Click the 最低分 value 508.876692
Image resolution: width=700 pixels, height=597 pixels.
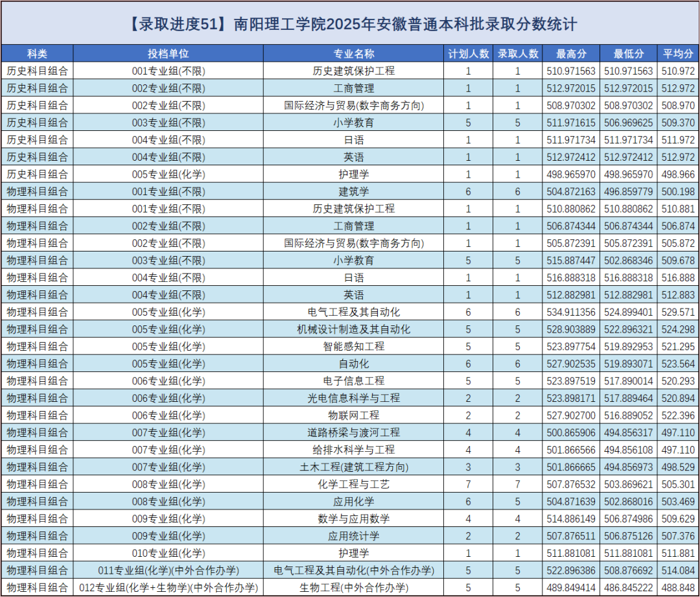629,570
